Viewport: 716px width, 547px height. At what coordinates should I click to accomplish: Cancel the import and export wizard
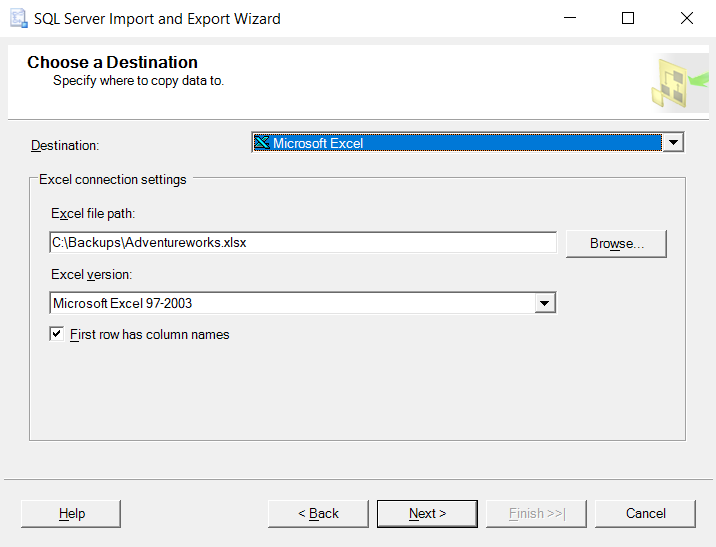pos(645,514)
